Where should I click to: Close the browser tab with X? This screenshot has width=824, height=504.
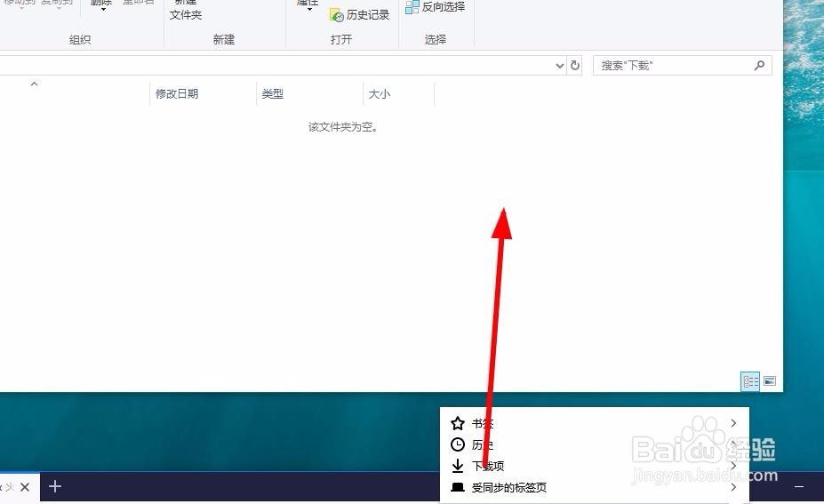pyautogui.click(x=25, y=486)
